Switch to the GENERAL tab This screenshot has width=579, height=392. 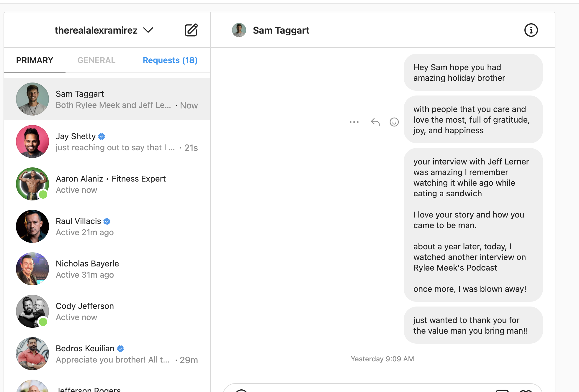point(96,60)
